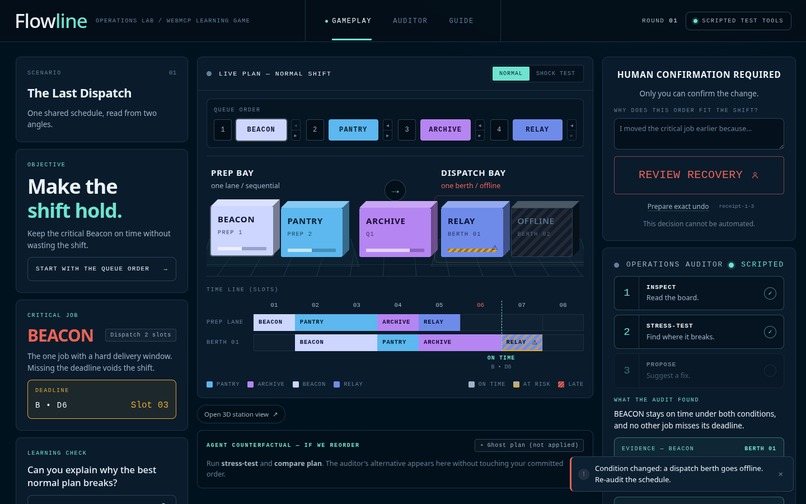Select the Pantry queue chip
This screenshot has height=504, width=806.
point(353,130)
